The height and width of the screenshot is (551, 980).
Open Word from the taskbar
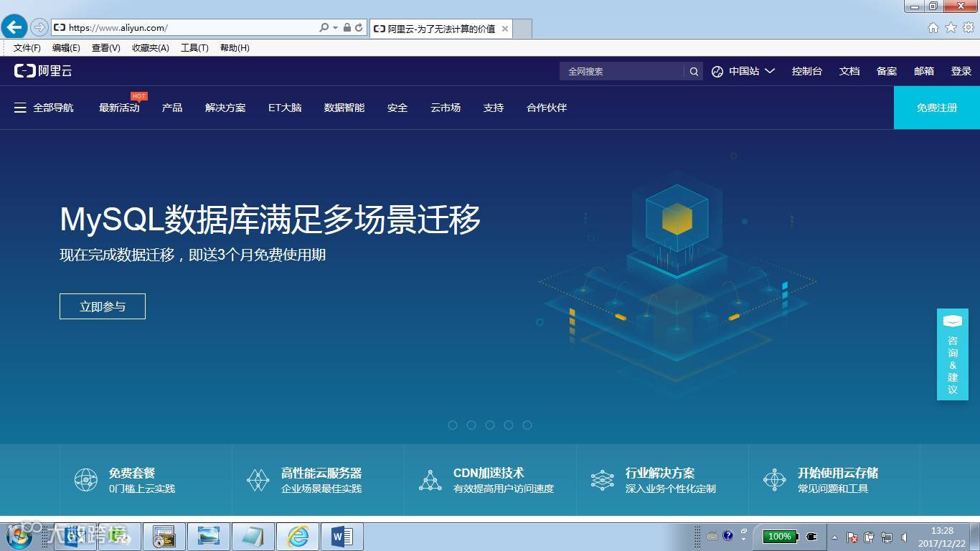(x=342, y=537)
